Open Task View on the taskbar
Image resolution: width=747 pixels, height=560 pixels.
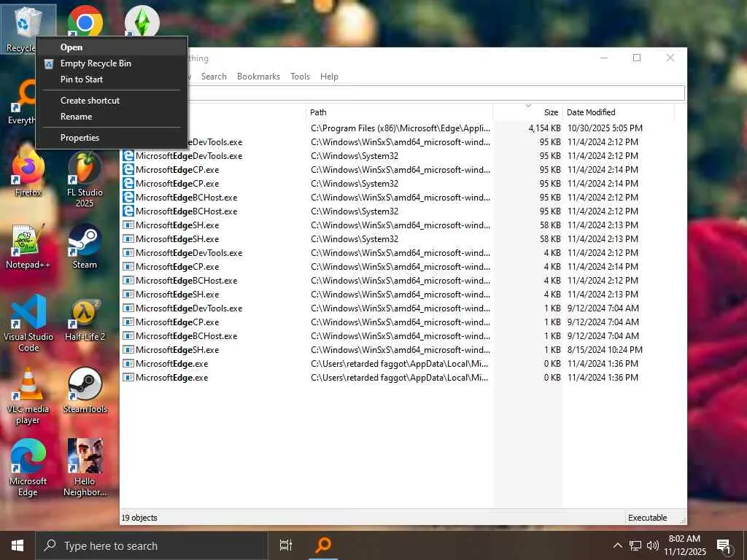[286, 545]
